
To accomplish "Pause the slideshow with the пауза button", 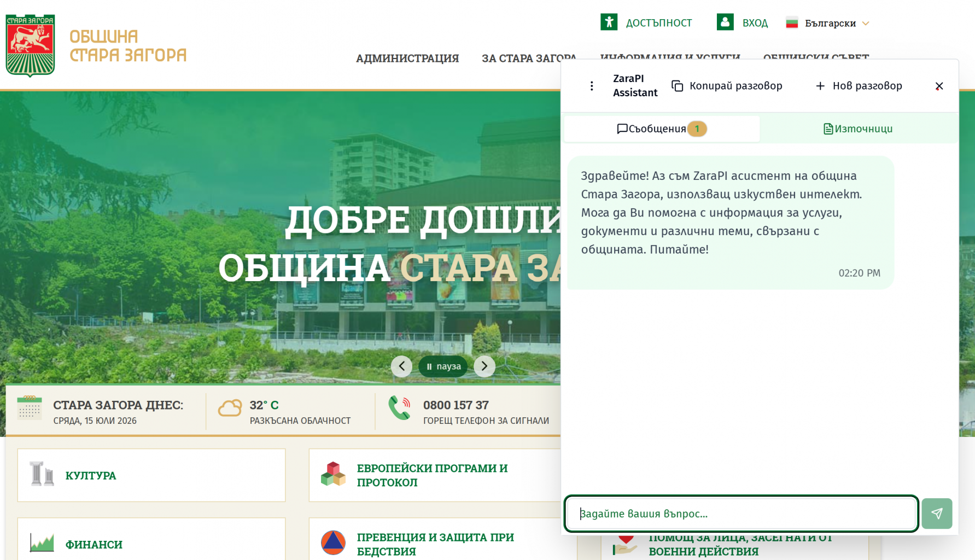I will 443,366.
